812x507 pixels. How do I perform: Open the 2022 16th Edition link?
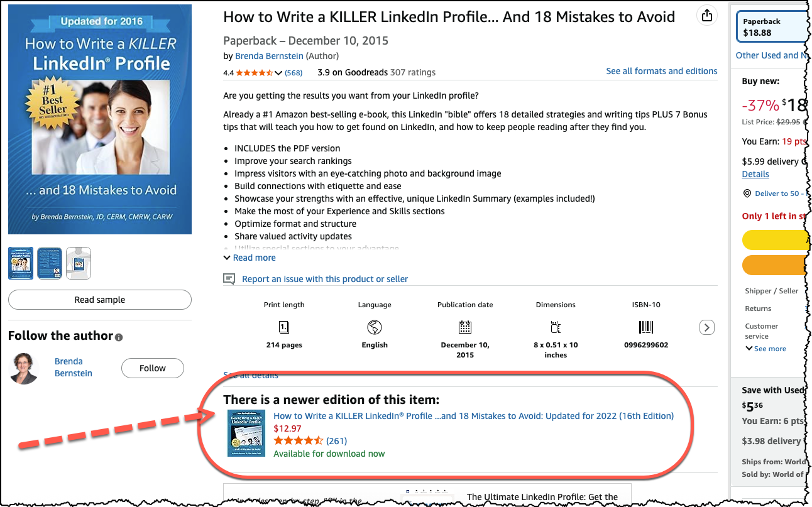click(473, 416)
